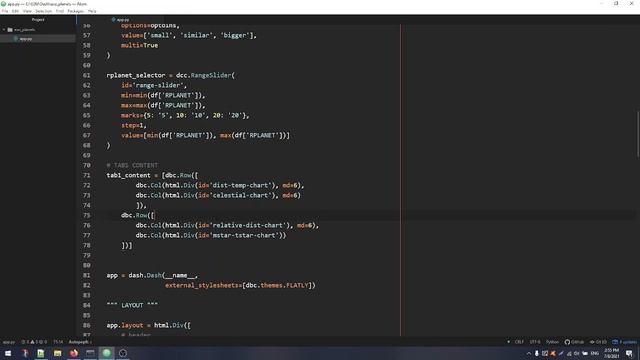Click cursor position 75:14 in status bar
This screenshot has width=640, height=360.
point(58,342)
